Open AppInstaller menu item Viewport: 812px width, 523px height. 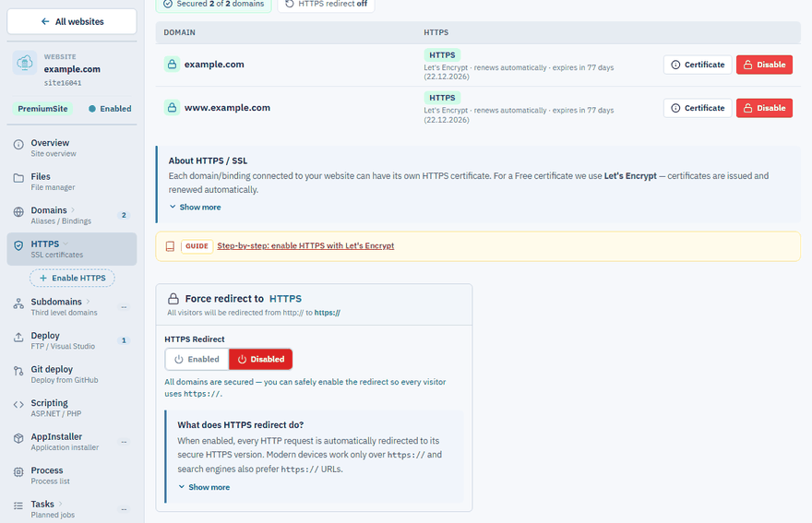(72, 442)
